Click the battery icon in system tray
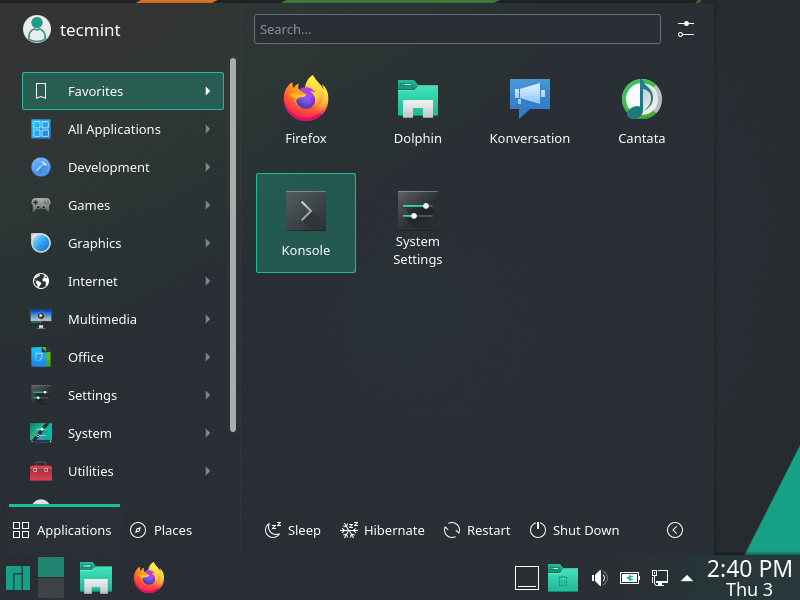The image size is (800, 600). [629, 578]
